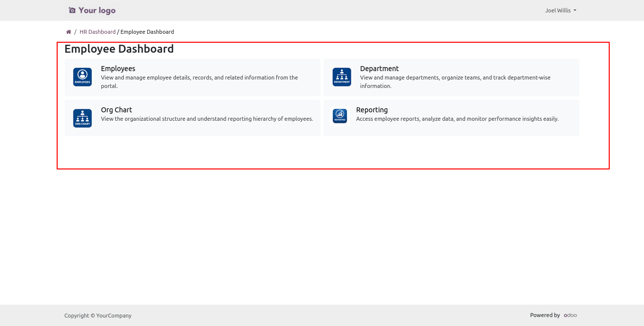
Task: Open the Org Chart title link
Action: [116, 110]
